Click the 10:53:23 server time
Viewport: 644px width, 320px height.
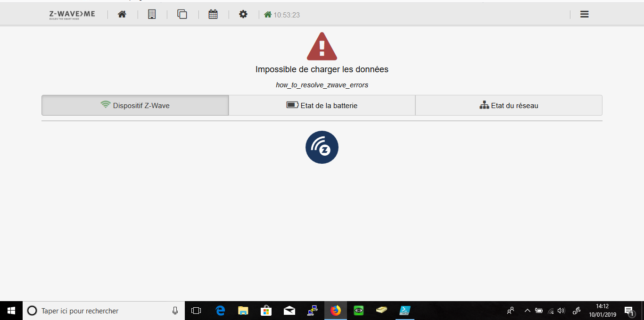(287, 15)
